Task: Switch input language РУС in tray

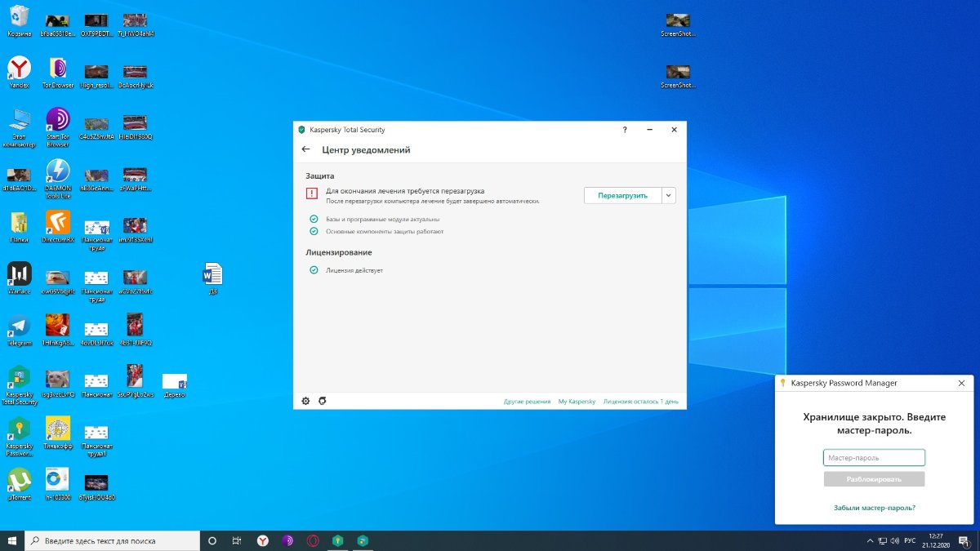Action: click(x=909, y=541)
